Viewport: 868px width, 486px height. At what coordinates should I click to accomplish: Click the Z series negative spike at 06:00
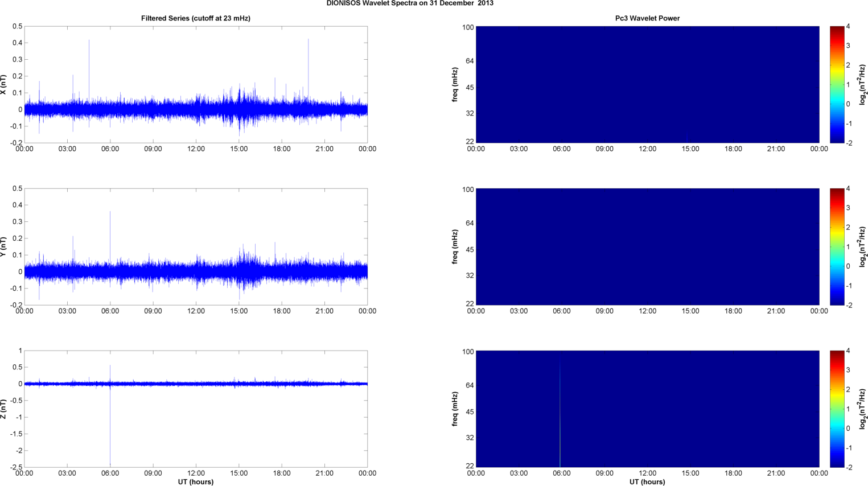point(110,427)
